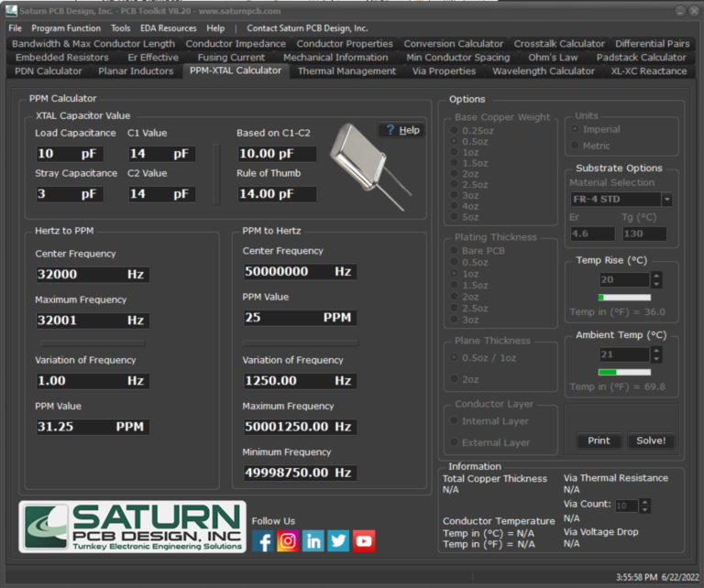
Task: Choose the Internal Layer conductor option
Action: click(x=455, y=421)
